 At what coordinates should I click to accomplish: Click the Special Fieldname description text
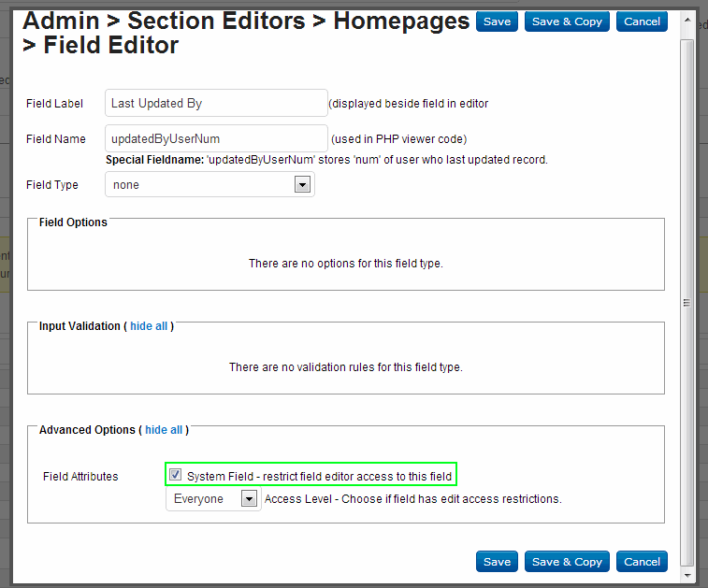coord(326,160)
